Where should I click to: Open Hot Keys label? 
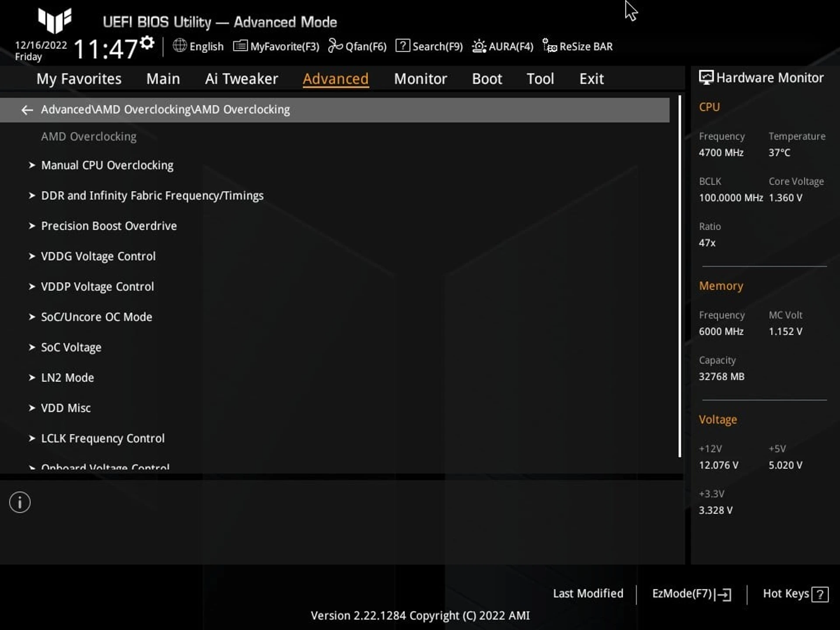786,594
